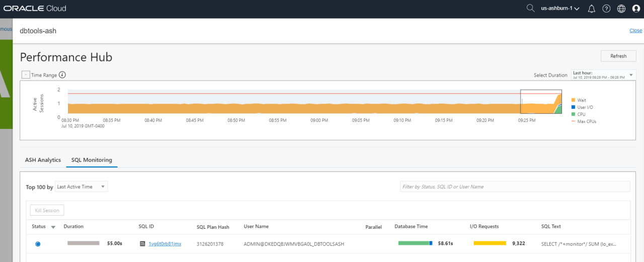Open the user profile avatar icon
Image resolution: width=644 pixels, height=262 pixels.
pos(636,9)
